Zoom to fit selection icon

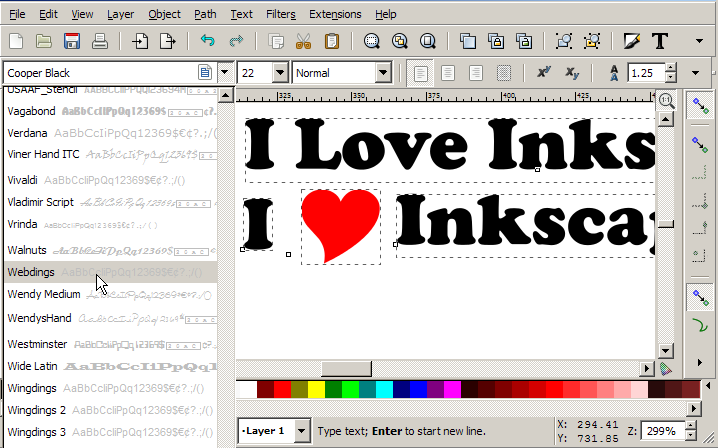371,41
